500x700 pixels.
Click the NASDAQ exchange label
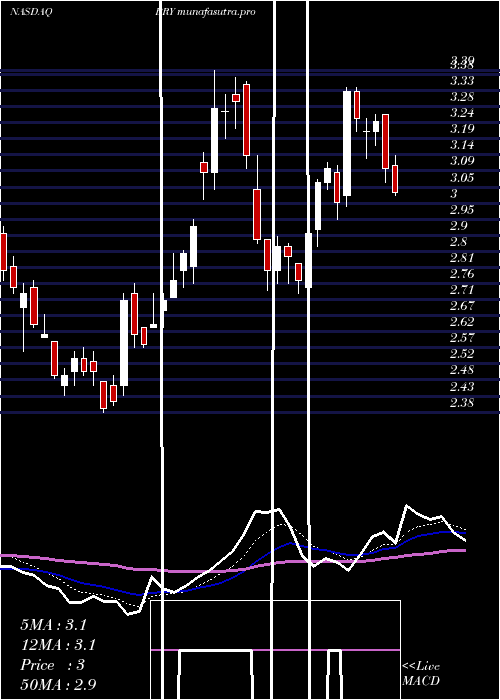point(31,12)
